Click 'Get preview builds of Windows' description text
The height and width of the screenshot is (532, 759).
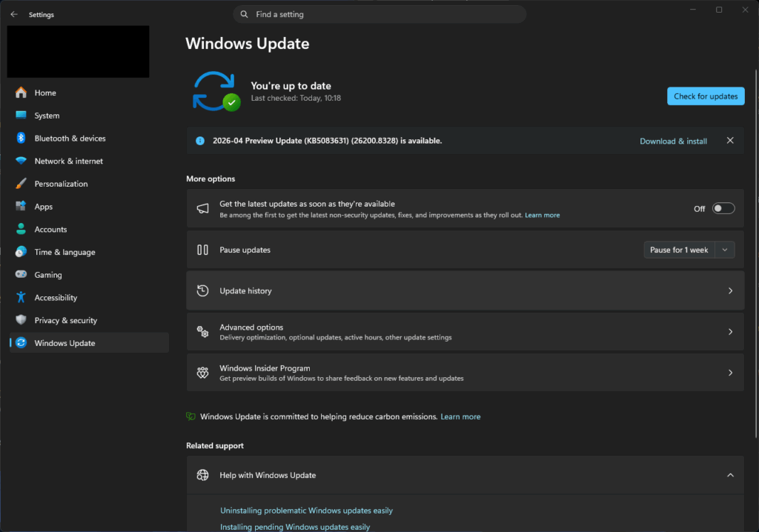coord(341,379)
